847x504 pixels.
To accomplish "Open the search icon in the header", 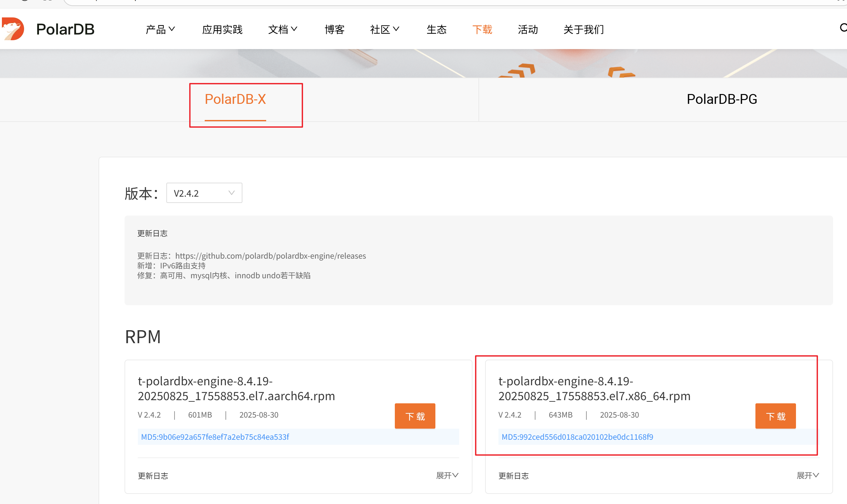I will point(843,28).
